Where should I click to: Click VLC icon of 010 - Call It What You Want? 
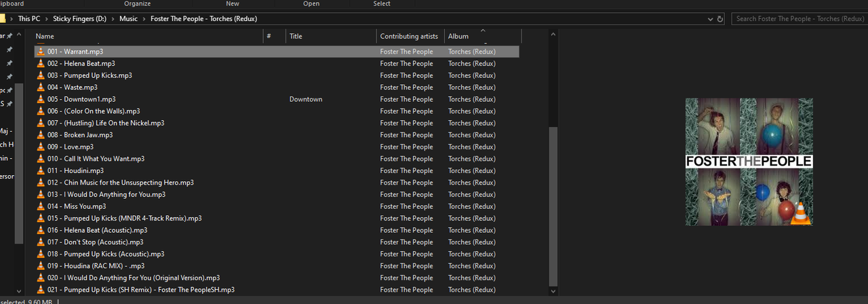pyautogui.click(x=41, y=159)
